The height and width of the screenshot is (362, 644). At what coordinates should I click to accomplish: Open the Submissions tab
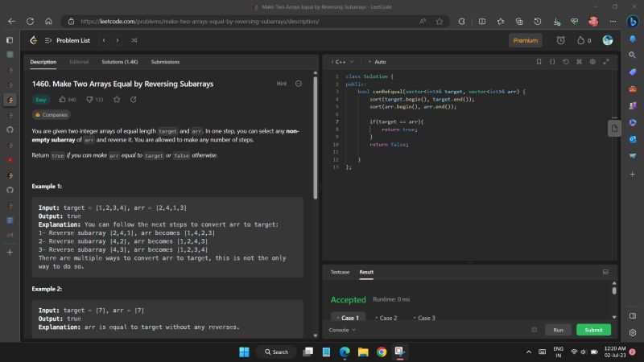pyautogui.click(x=165, y=62)
